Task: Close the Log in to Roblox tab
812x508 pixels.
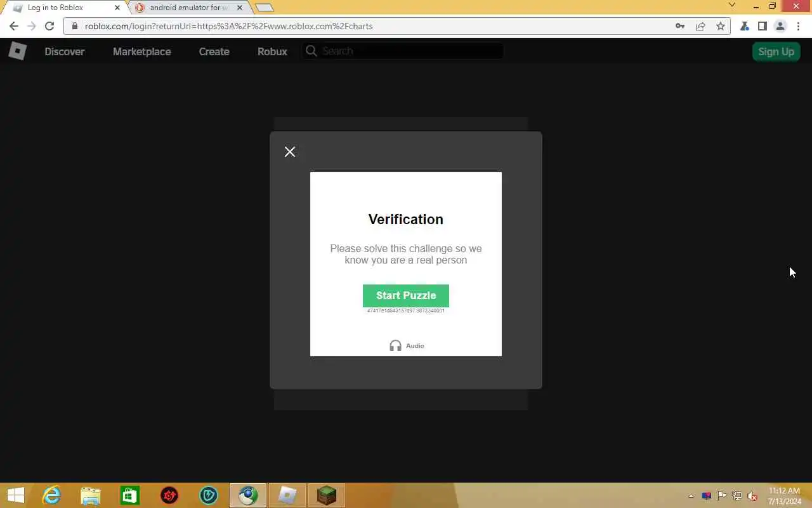Action: (x=117, y=8)
